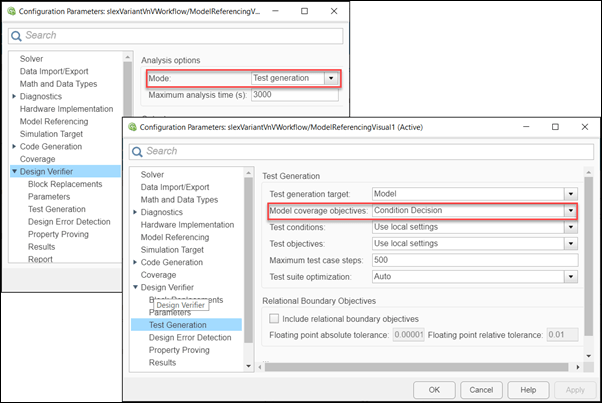Click scroll down arrow of right pane scrollbar

[588, 356]
